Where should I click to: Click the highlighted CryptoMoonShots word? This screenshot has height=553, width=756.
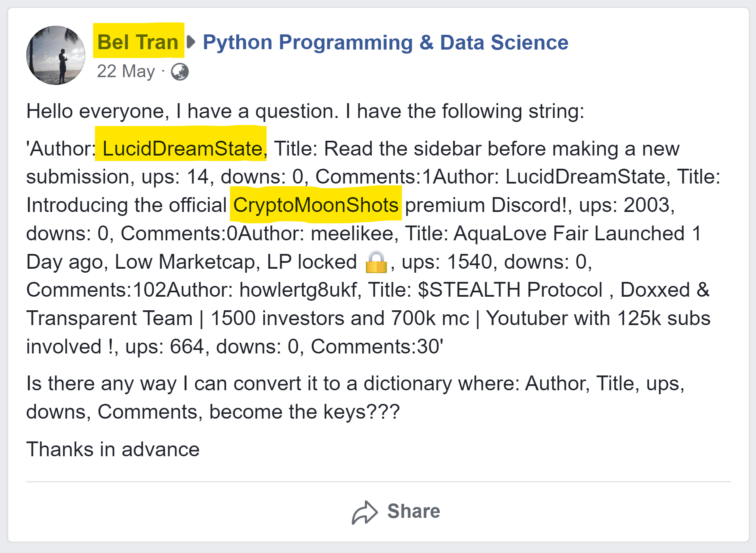click(316, 205)
